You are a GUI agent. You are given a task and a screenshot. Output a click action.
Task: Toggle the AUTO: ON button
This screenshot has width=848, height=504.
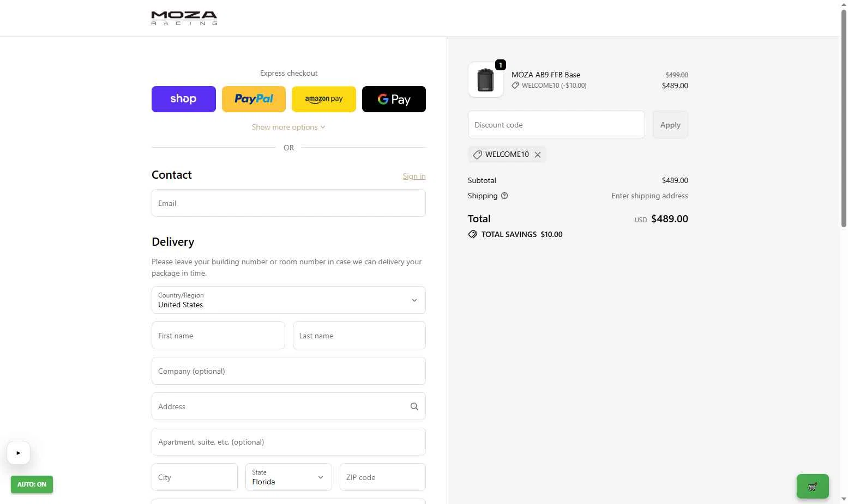[x=32, y=484]
